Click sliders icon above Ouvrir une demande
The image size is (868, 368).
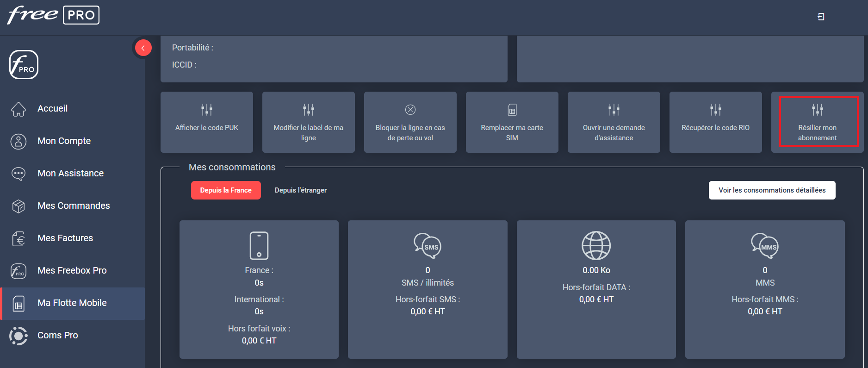coord(614,110)
